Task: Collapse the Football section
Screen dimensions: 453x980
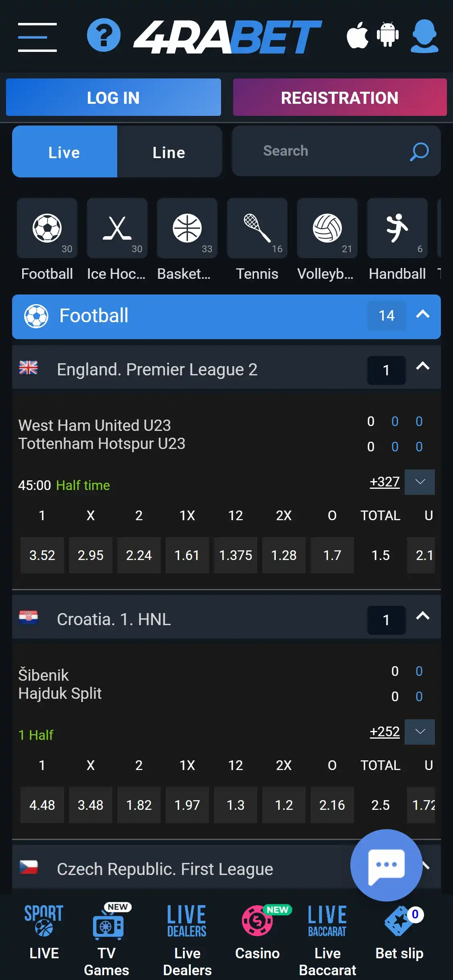Action: coord(422,315)
